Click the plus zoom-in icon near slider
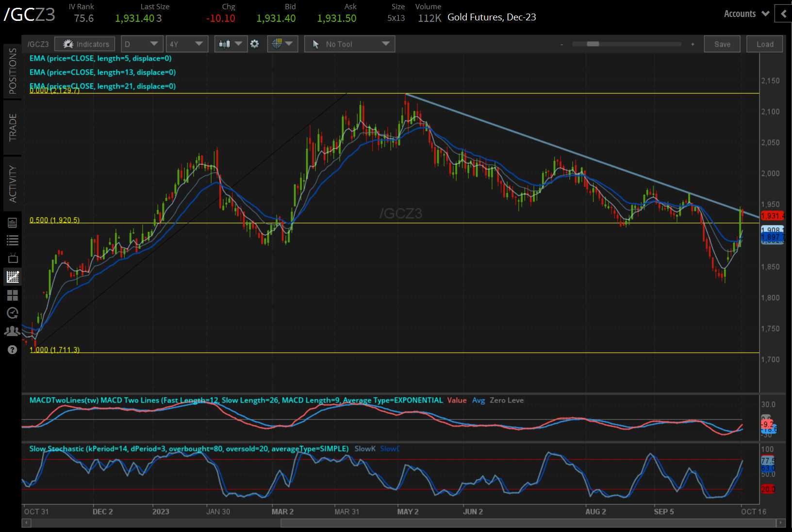Screen dimensions: 792x532 pyautogui.click(x=693, y=44)
